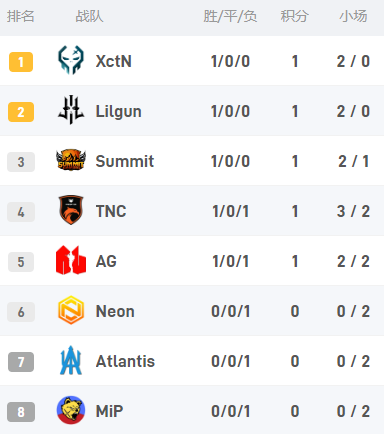Select the Atlantis team name
This screenshot has width=384, height=434.
(x=125, y=361)
